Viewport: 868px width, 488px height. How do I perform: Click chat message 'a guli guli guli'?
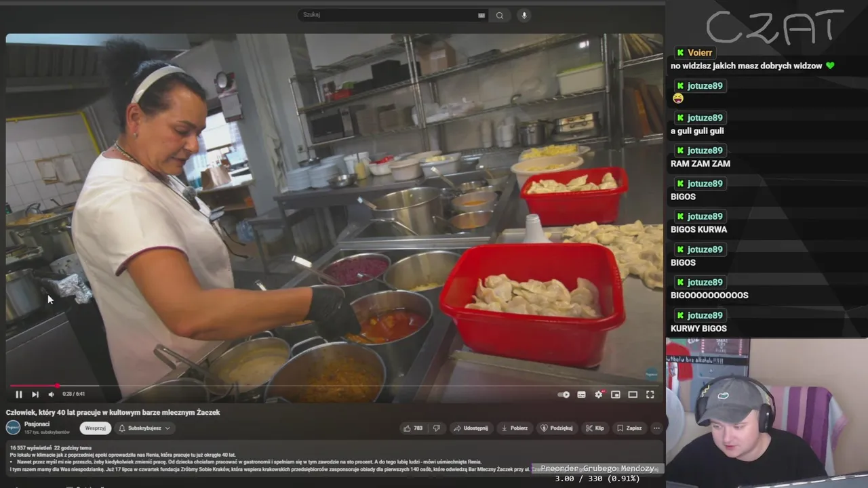tap(697, 131)
